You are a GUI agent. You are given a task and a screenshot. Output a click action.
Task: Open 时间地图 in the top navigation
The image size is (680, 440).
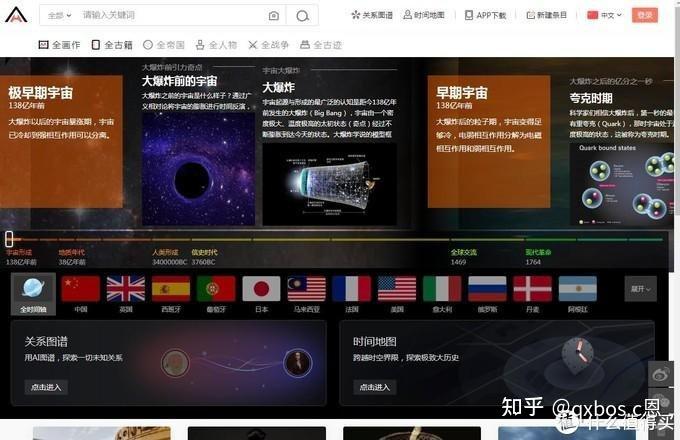click(424, 15)
